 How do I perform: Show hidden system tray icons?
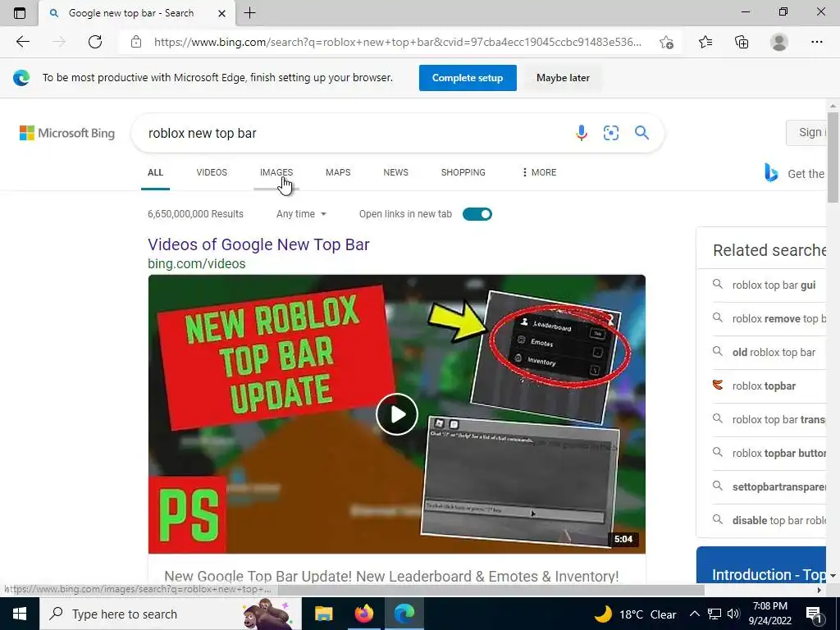point(694,614)
